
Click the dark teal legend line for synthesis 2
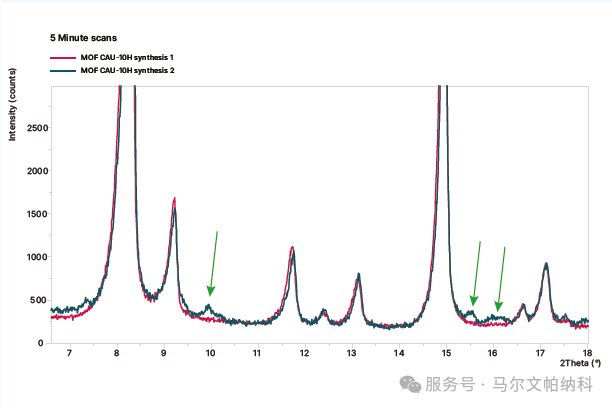[64, 70]
